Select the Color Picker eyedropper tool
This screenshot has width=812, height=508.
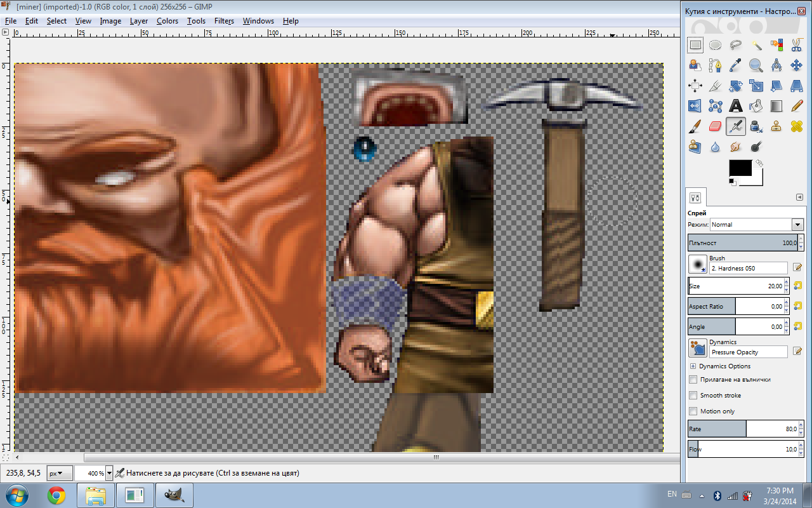736,65
